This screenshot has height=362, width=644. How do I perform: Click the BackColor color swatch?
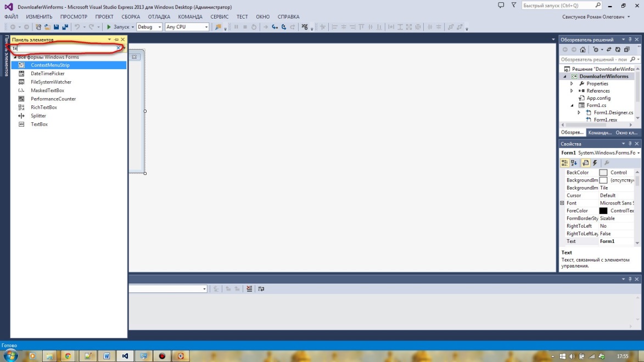[603, 173]
